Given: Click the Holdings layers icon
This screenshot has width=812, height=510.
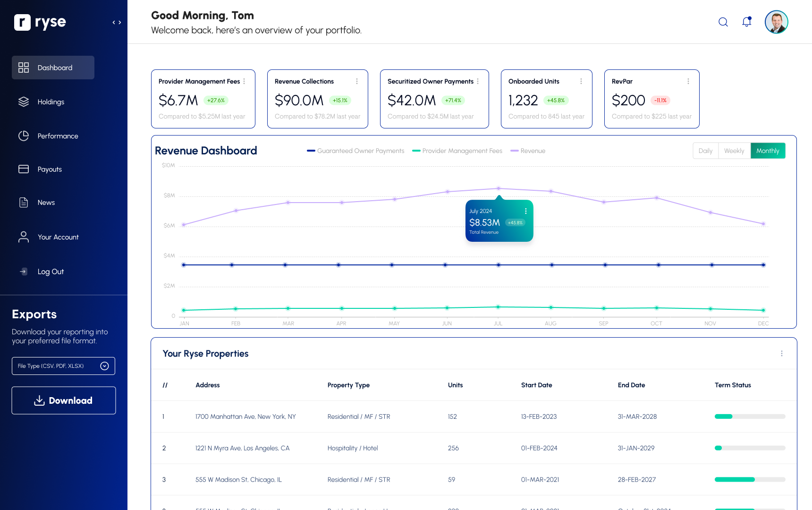Looking at the screenshot, I should pyautogui.click(x=24, y=102).
